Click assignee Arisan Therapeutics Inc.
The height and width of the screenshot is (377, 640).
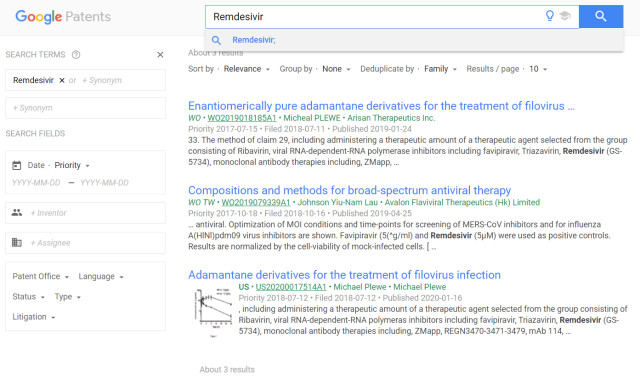coord(391,118)
